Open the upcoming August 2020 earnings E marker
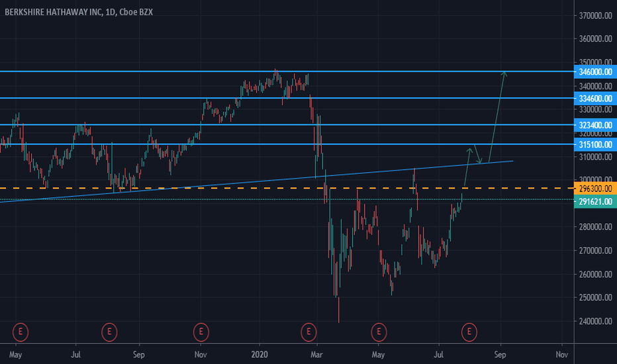Screen dimensions: 617x364 469,332
